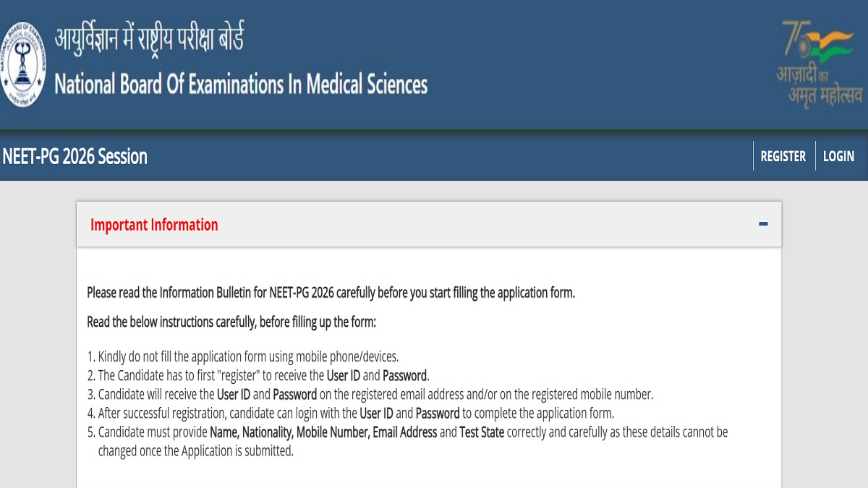Open the LOGIN page

pyautogui.click(x=838, y=156)
